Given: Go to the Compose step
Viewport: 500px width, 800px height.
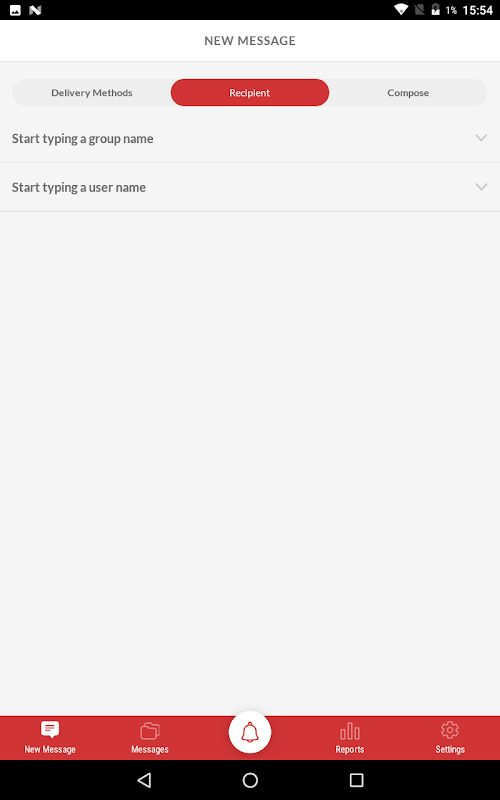Looking at the screenshot, I should [x=408, y=92].
